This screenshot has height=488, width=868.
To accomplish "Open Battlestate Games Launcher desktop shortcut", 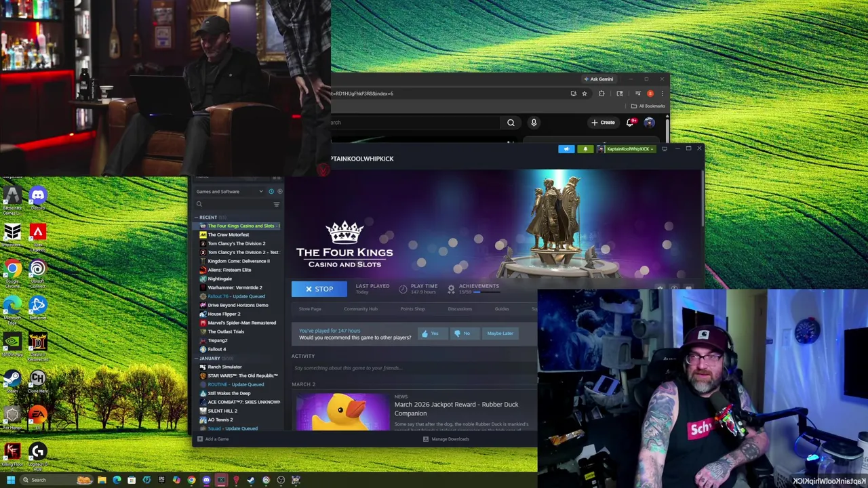I will coord(12,199).
